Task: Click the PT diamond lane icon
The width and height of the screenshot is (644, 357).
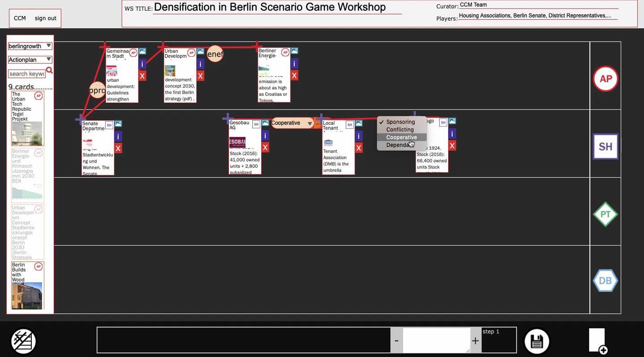Action: [x=605, y=214]
